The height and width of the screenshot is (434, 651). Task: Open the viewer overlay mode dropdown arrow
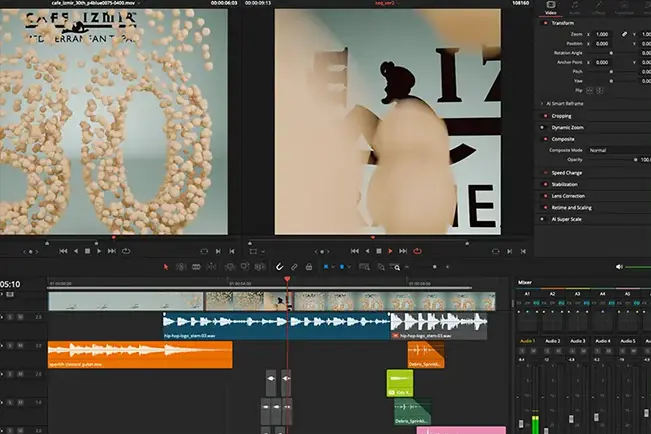point(263,251)
